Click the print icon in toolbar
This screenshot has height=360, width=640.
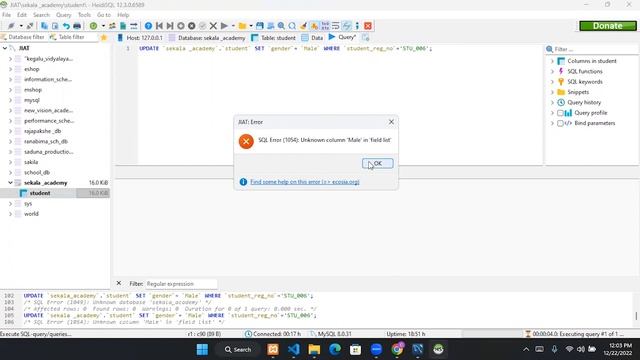coord(77,26)
